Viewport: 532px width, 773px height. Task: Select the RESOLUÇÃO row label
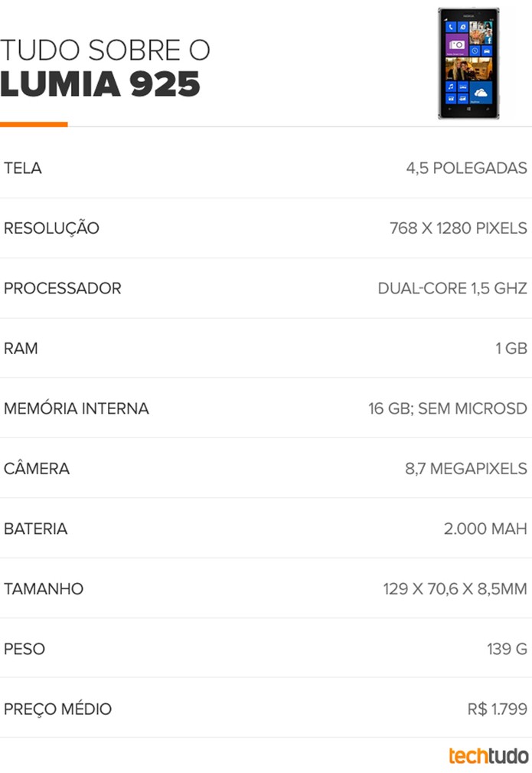click(52, 228)
